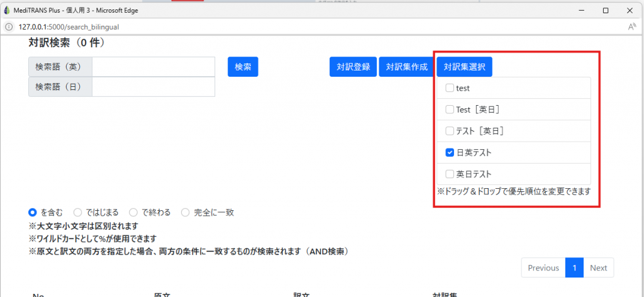Uncheck the "日英テスト" checkbox

pos(450,152)
